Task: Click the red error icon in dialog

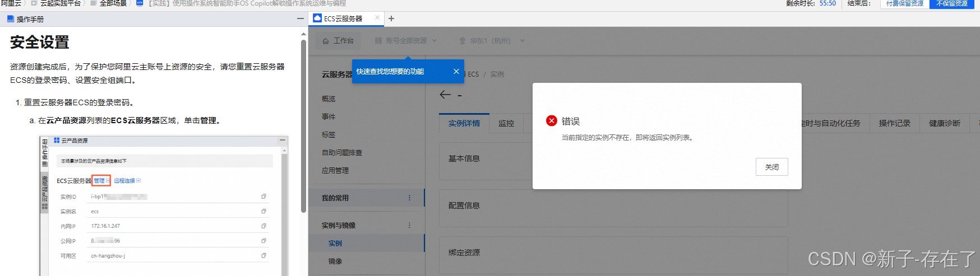Action: pos(552,121)
